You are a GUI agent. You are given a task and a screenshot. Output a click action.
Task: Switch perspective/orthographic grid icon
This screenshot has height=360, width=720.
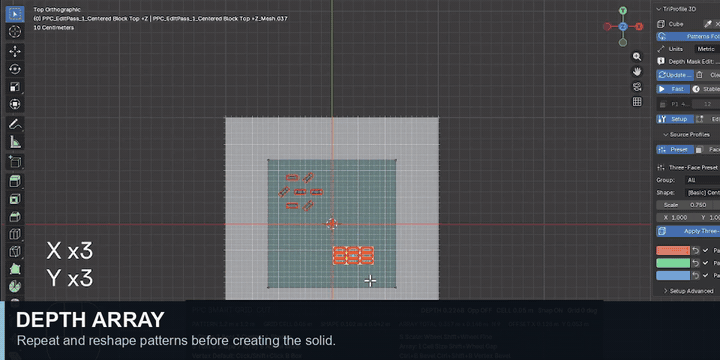point(637,102)
